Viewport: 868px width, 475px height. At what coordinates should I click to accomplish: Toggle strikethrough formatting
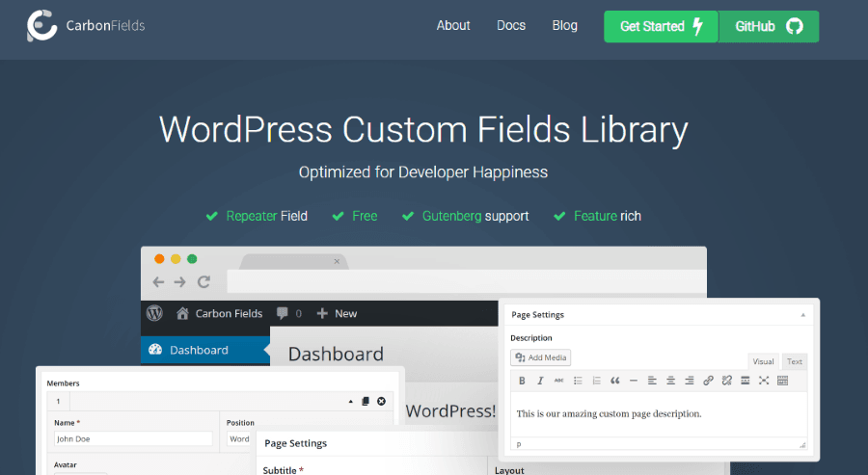coord(559,381)
